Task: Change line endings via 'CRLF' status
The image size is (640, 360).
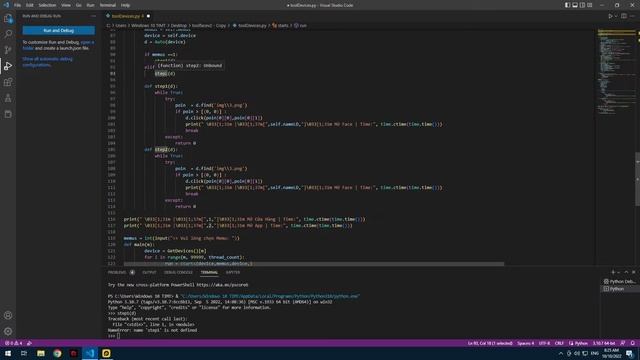Action: point(559,343)
